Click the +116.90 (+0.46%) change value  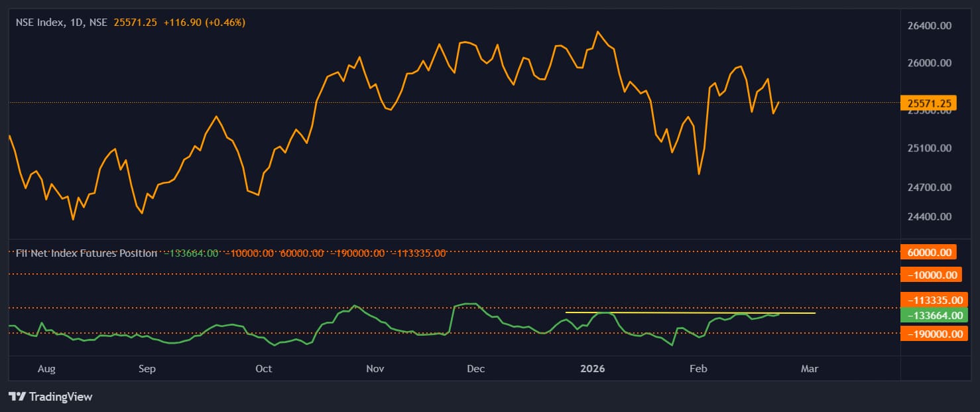(205, 22)
